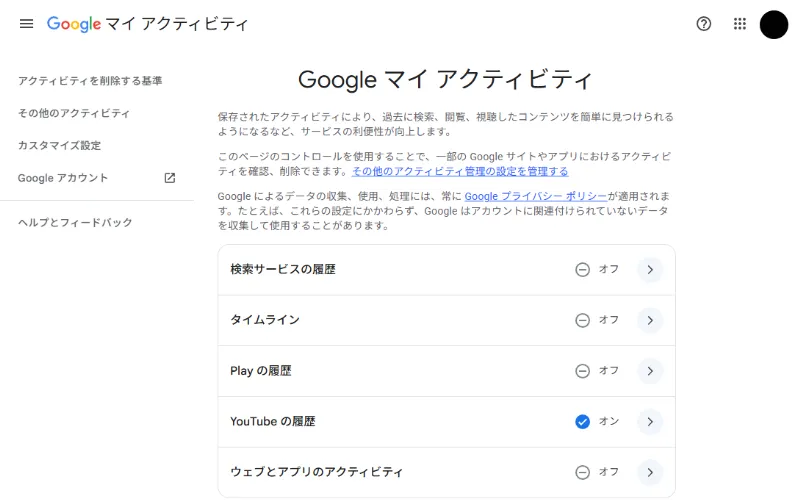Viewport: 799px width, 504px height.
Task: Click the blue checkmark for YouTube の履歴
Action: click(582, 421)
